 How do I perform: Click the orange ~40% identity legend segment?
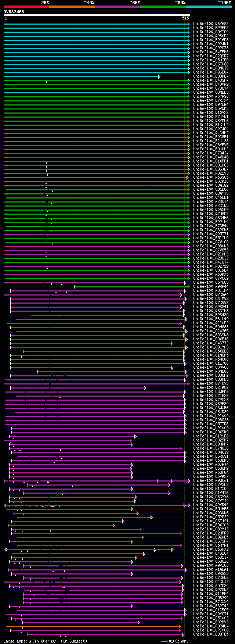[x=72, y=7]
